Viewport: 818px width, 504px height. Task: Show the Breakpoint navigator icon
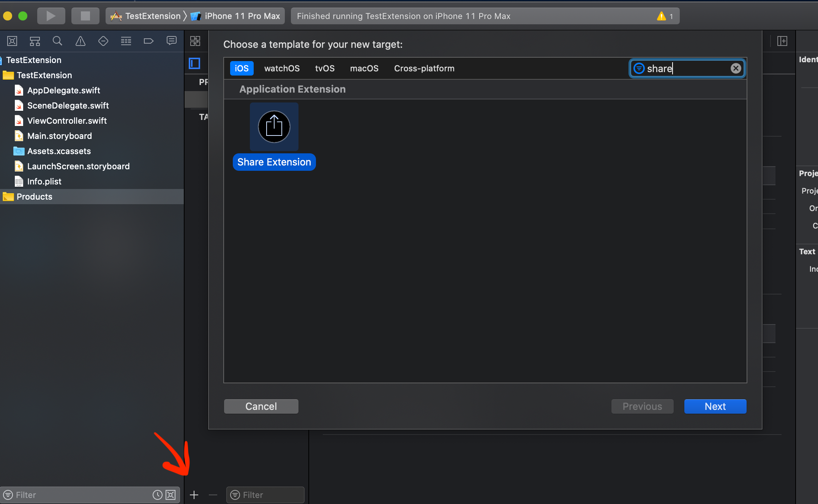(x=148, y=41)
